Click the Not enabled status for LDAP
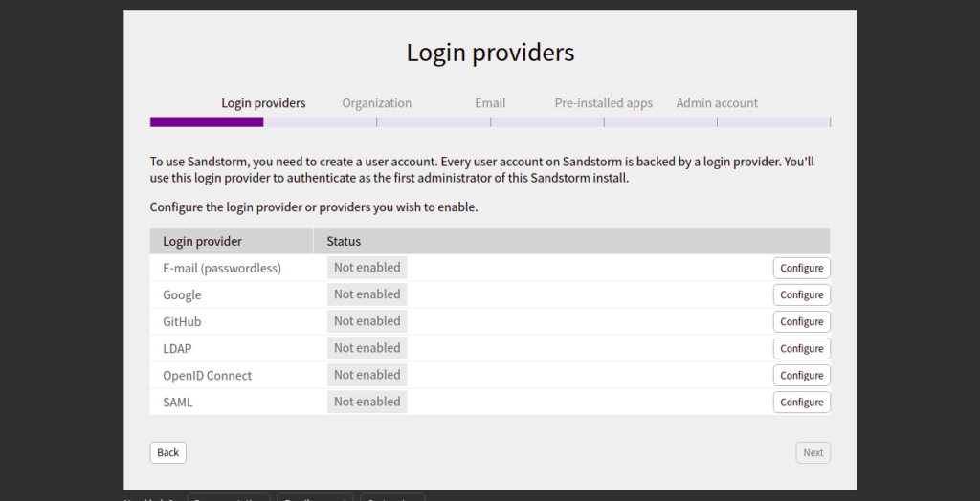Screen dimensions: 980x501 point(367,348)
